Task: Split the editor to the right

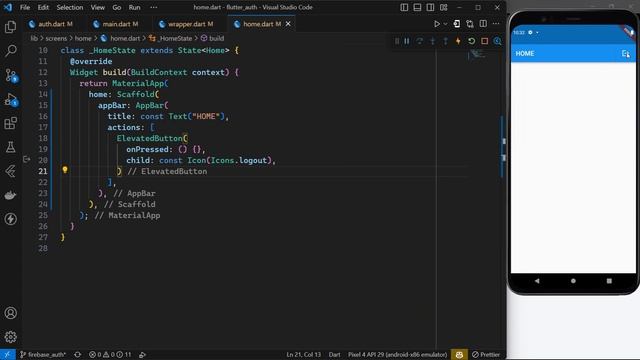Action: click(483, 24)
